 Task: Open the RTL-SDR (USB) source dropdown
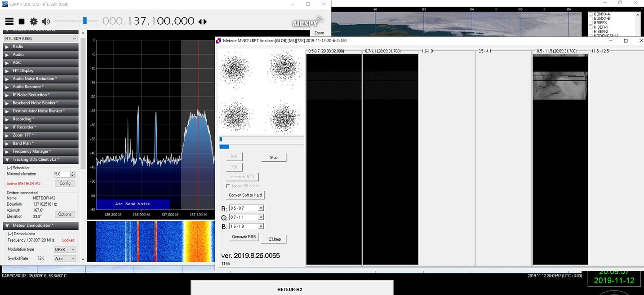pos(40,39)
